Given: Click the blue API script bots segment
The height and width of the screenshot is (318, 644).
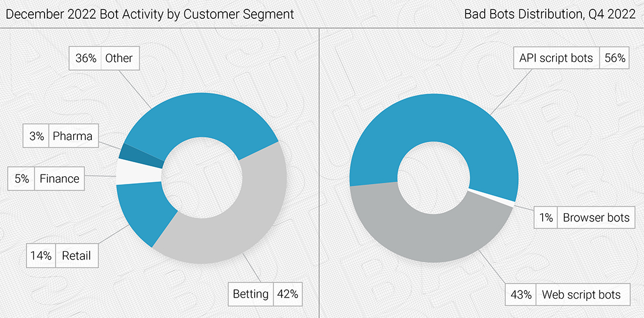Looking at the screenshot, I should coord(436,123).
